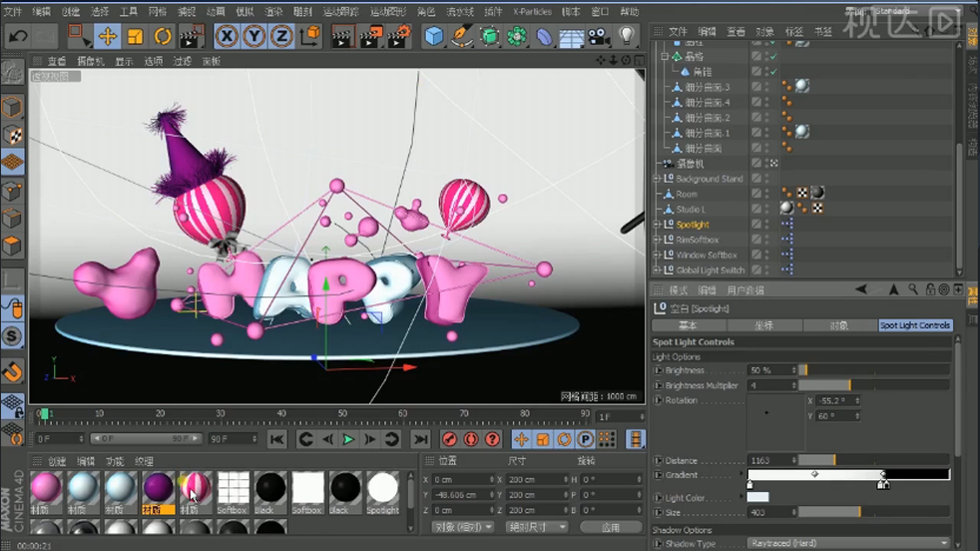
Task: Add a cube primitive object
Action: [434, 36]
